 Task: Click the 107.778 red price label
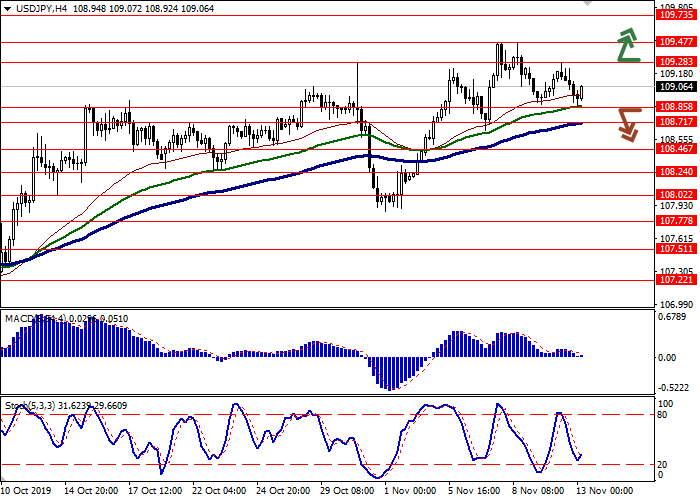pyautogui.click(x=676, y=220)
